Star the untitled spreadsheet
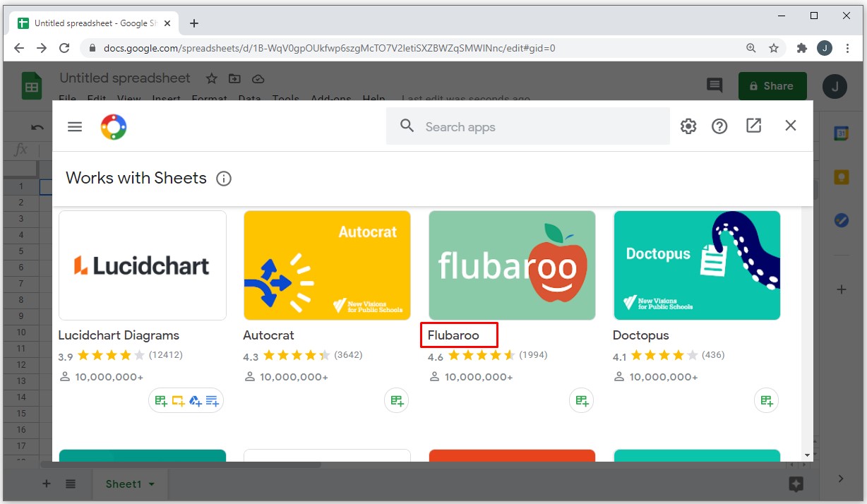Screen dimensions: 867x504 pos(211,78)
